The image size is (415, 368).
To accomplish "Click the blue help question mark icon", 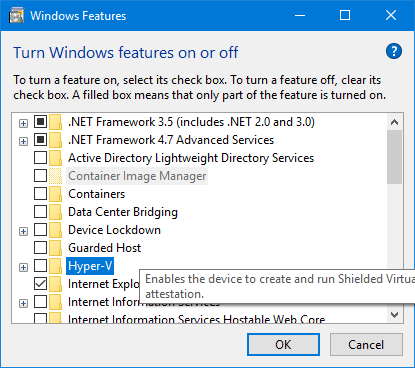I will 394,51.
